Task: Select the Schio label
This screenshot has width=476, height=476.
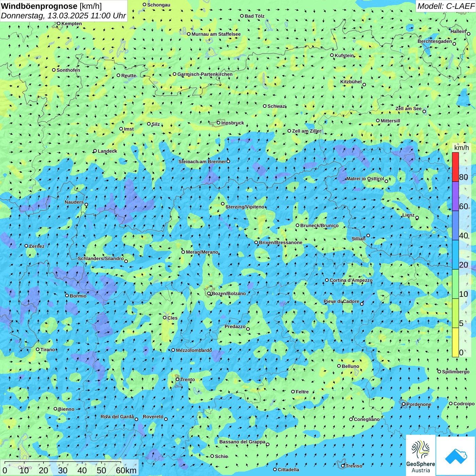Action: pos(221,456)
